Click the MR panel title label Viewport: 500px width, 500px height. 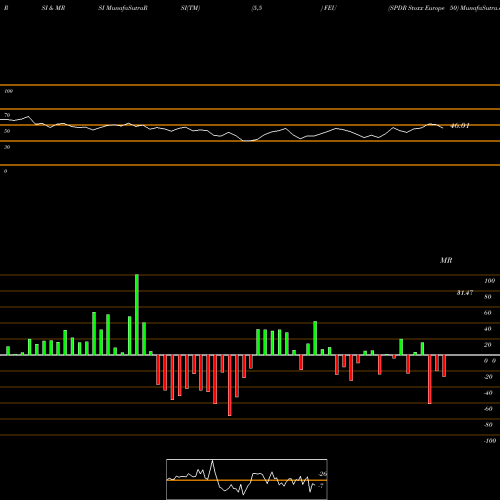pos(446,260)
